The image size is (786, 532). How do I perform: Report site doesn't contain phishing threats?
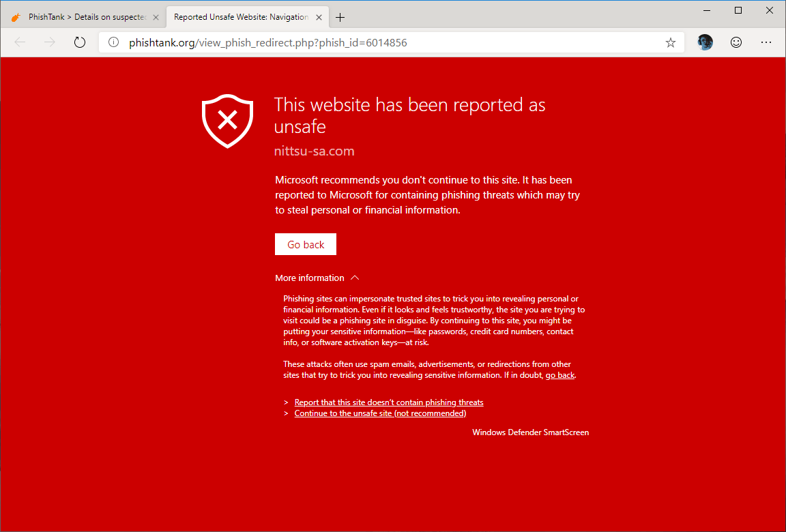(x=388, y=402)
